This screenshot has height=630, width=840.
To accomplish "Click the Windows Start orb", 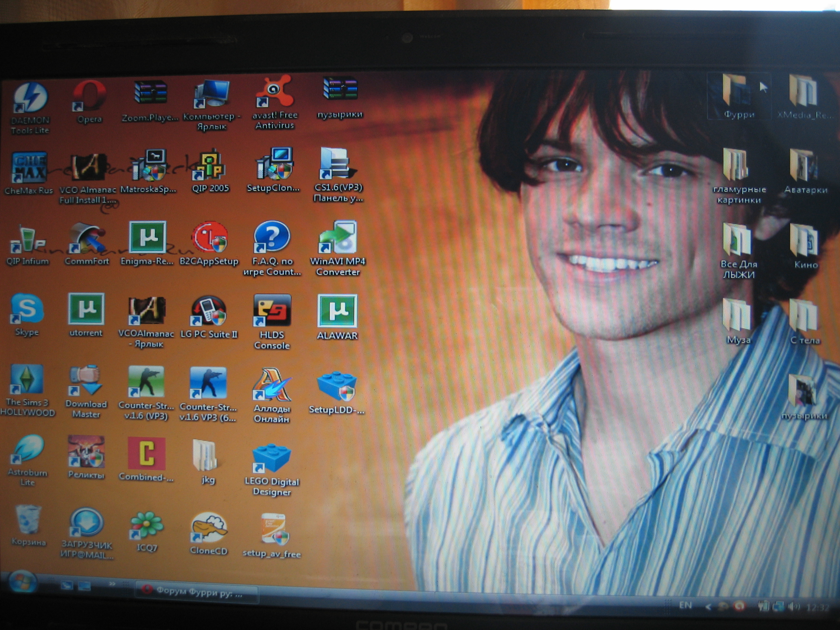I will click(x=22, y=581).
